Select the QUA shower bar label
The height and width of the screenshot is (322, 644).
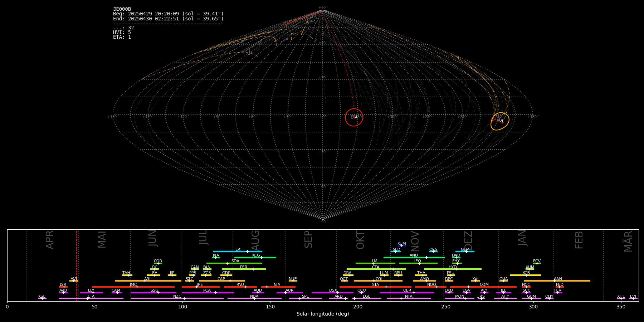pyautogui.click(x=504, y=279)
